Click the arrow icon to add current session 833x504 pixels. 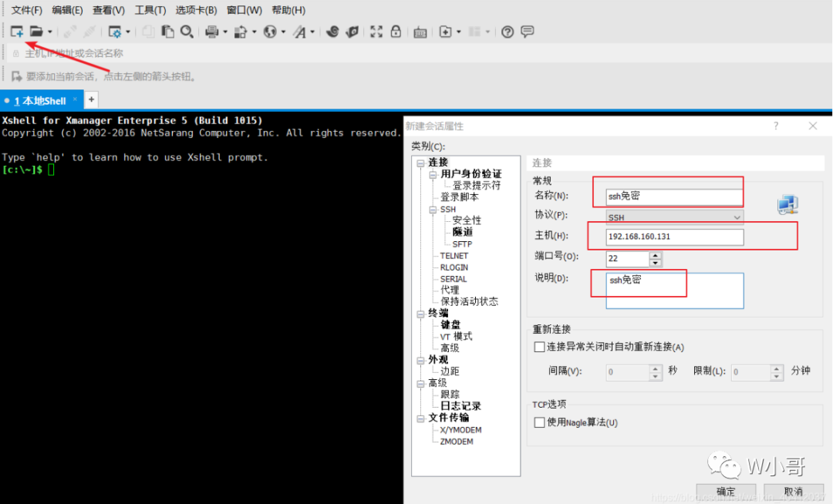(x=16, y=76)
